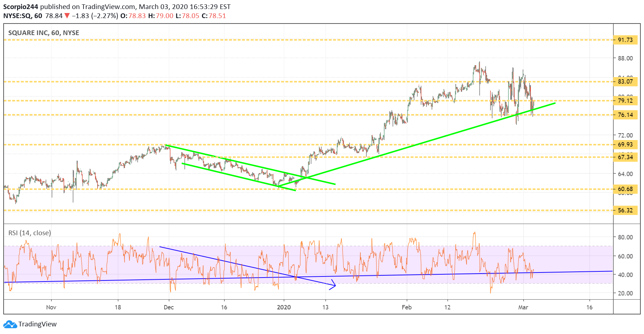644x334 pixels.
Task: Click the RSI 60.00 axis value
Action: 625,256
